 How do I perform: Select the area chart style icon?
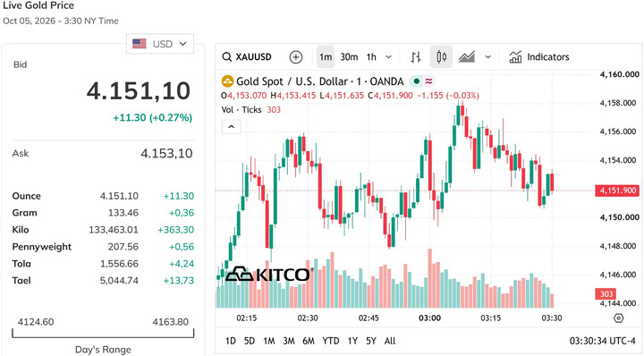(x=467, y=56)
